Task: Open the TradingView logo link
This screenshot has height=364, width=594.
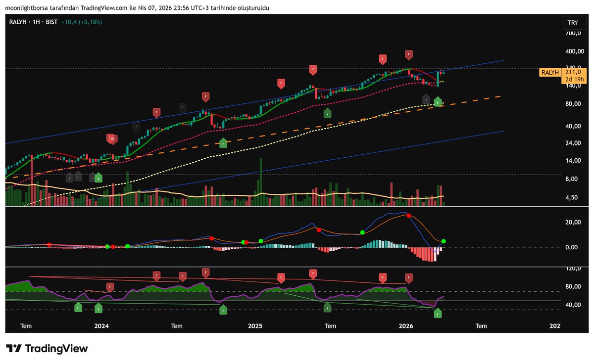Action: (x=47, y=348)
